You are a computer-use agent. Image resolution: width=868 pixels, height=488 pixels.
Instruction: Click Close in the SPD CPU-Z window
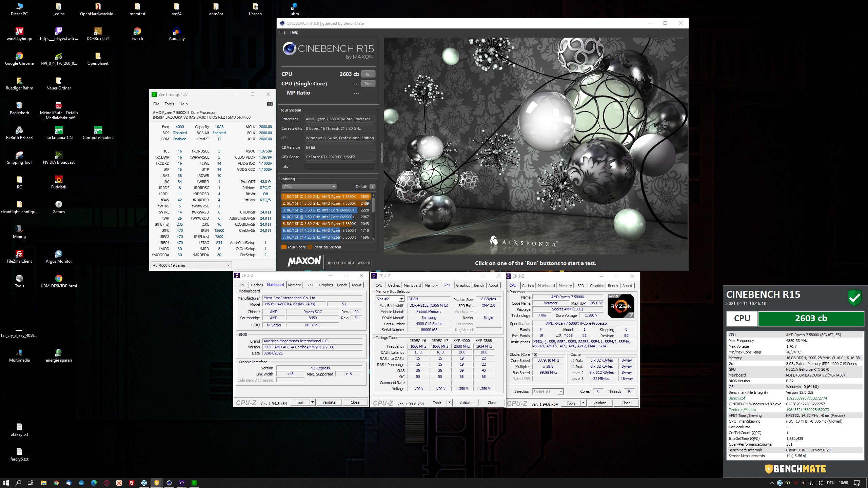coord(492,403)
